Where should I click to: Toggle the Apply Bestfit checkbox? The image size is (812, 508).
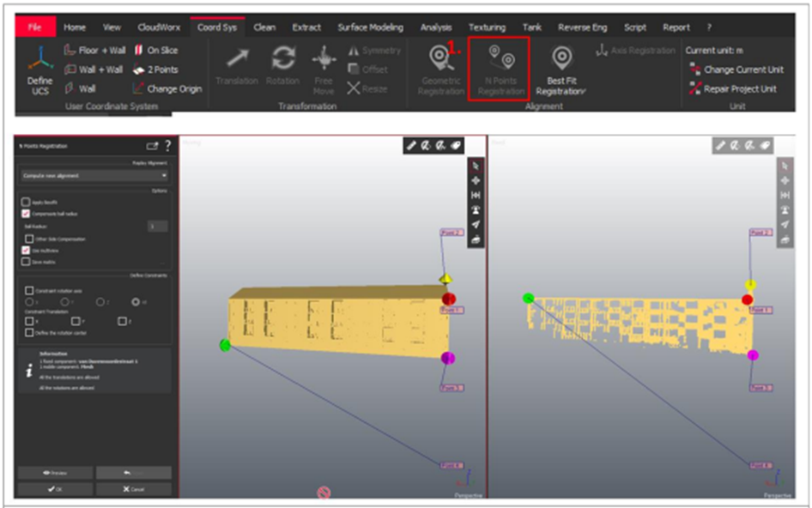[26, 202]
